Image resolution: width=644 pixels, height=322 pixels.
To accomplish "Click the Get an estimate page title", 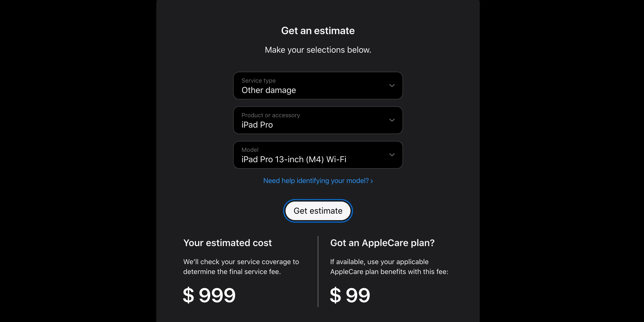I will (x=318, y=30).
